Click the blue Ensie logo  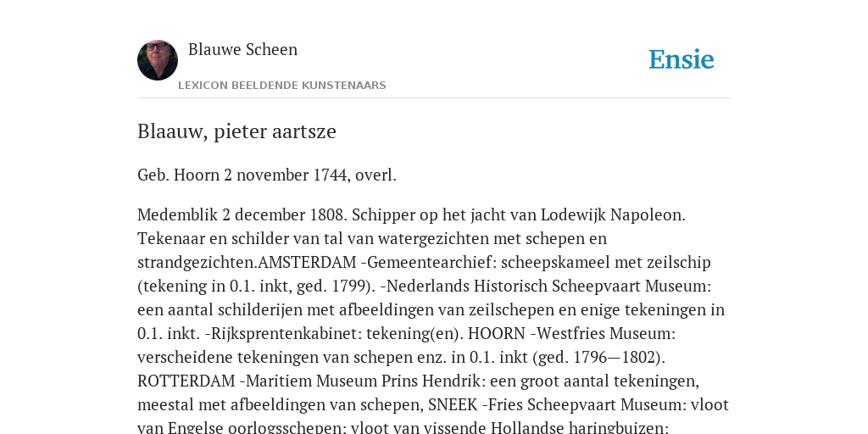[x=681, y=59]
